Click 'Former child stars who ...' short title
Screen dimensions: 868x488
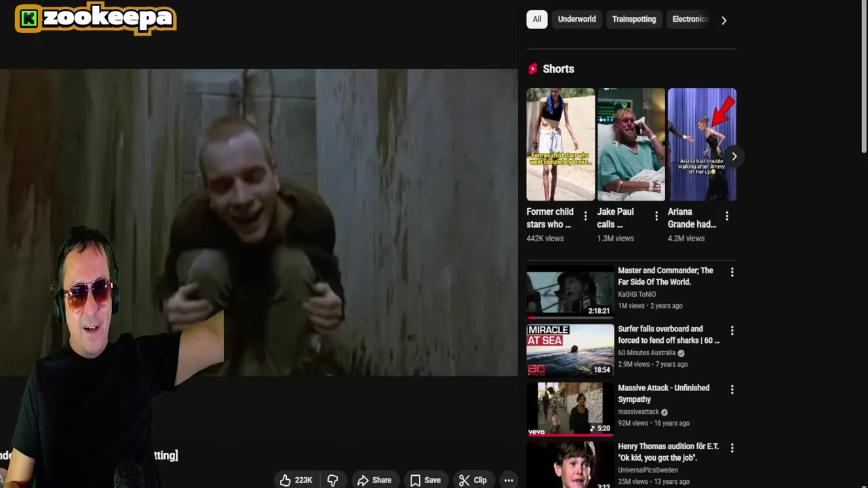[x=550, y=218]
